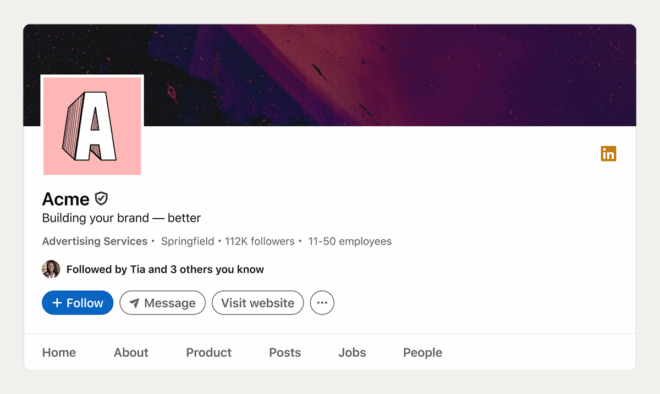Click Followed by Tia and 3 others text
The height and width of the screenshot is (394, 660).
(x=165, y=269)
